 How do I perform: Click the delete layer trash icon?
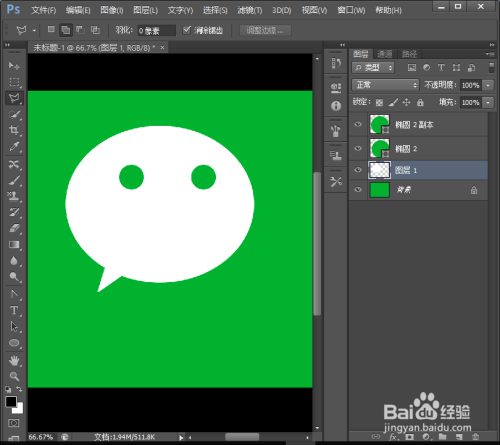(475, 436)
